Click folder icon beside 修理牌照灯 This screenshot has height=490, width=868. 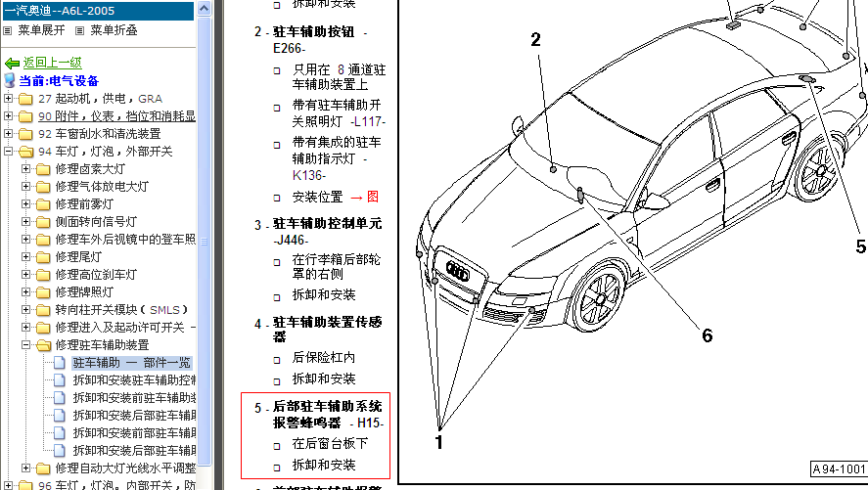click(x=43, y=292)
